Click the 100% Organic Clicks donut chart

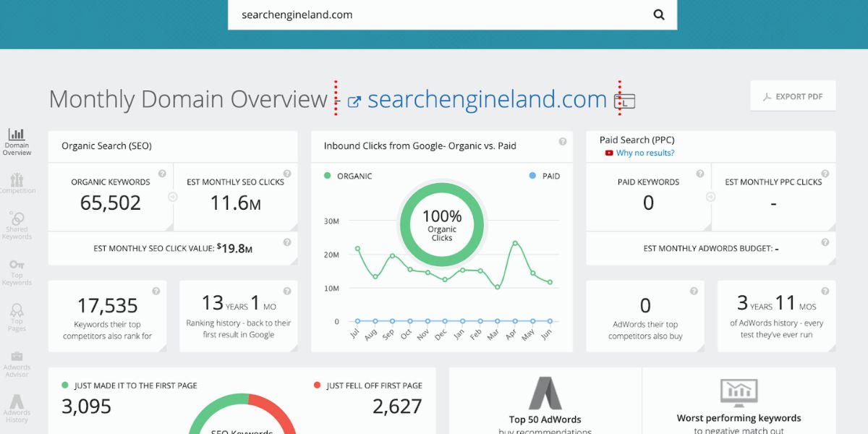point(442,224)
